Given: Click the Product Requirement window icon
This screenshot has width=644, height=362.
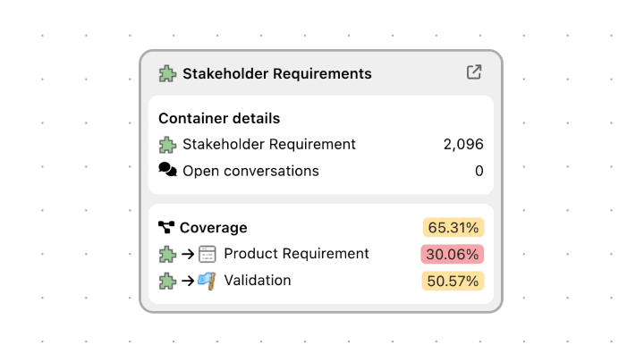Looking at the screenshot, I should point(208,254).
